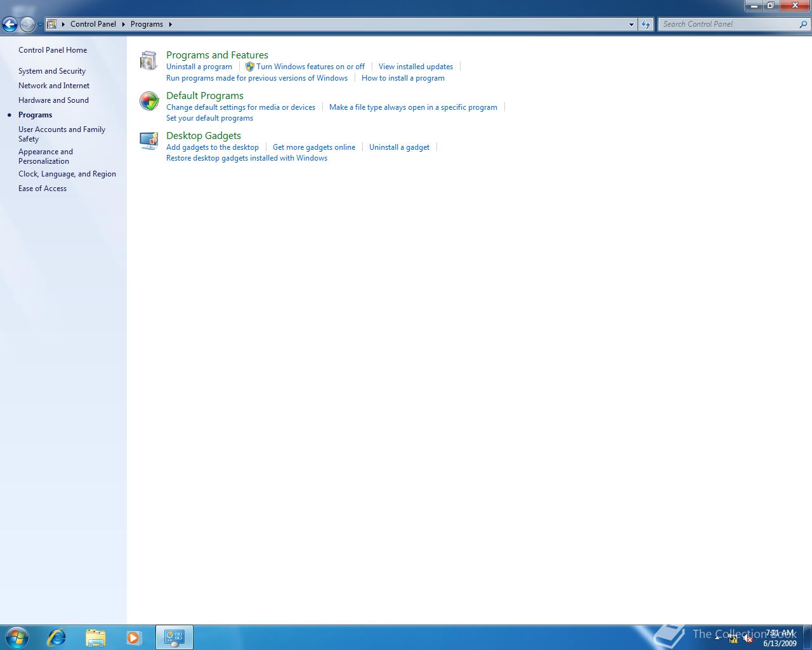Click Control Panel breadcrumb
Screen dimensions: 812x650
pyautogui.click(x=93, y=24)
